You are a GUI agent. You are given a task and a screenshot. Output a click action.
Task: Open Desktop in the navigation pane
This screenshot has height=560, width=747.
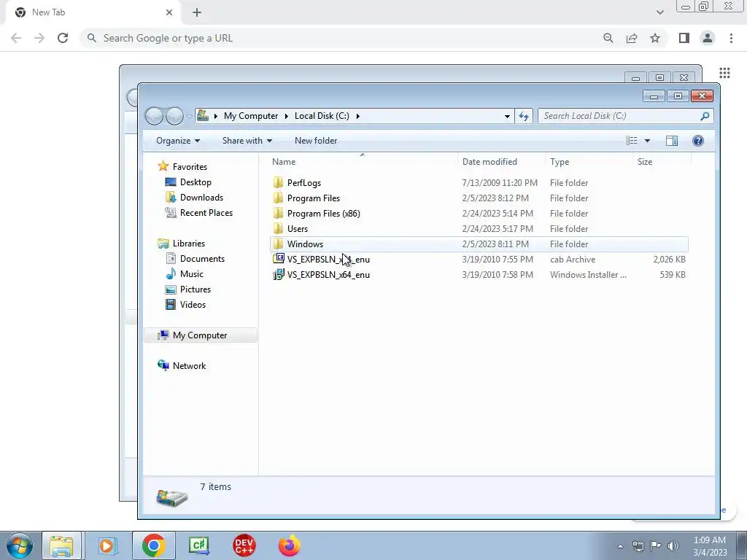196,182
